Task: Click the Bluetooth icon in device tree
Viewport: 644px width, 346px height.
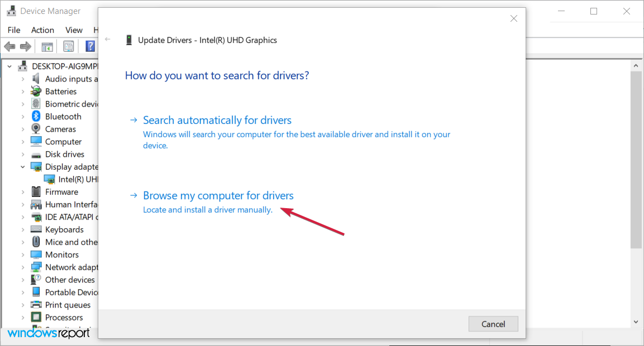Action: [36, 116]
